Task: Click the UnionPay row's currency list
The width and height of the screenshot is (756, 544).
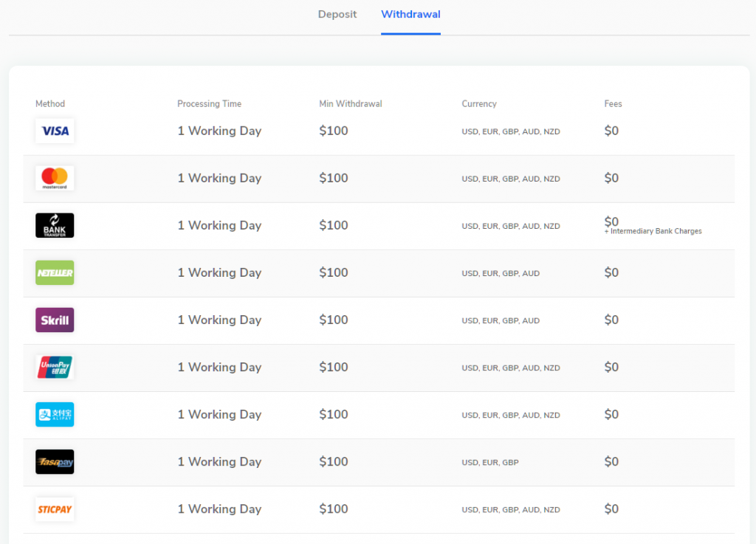Action: pyautogui.click(x=511, y=368)
